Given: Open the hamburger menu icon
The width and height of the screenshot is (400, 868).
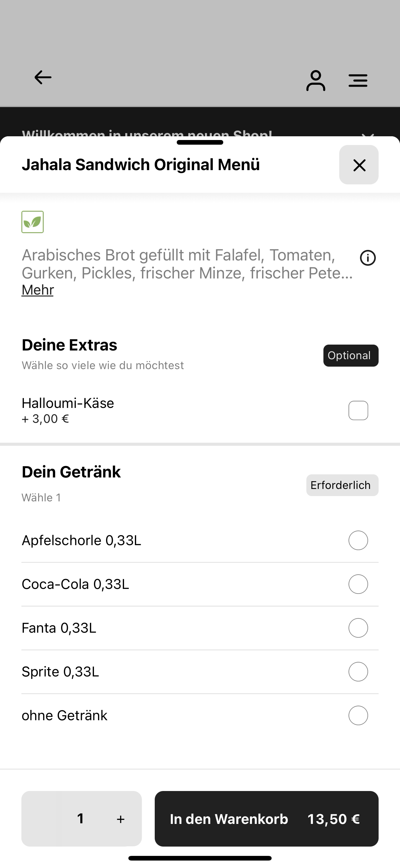Looking at the screenshot, I should tap(358, 80).
